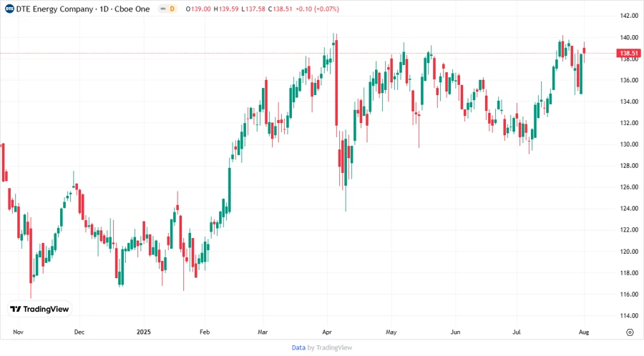644x356 pixels.
Task: Open the chart settings gear icon
Action: click(630, 332)
